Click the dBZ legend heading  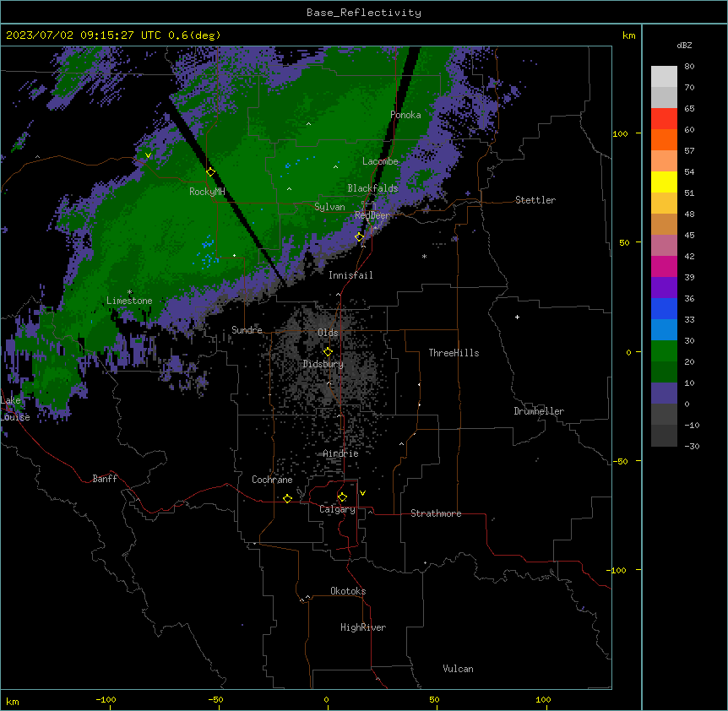tap(684, 46)
